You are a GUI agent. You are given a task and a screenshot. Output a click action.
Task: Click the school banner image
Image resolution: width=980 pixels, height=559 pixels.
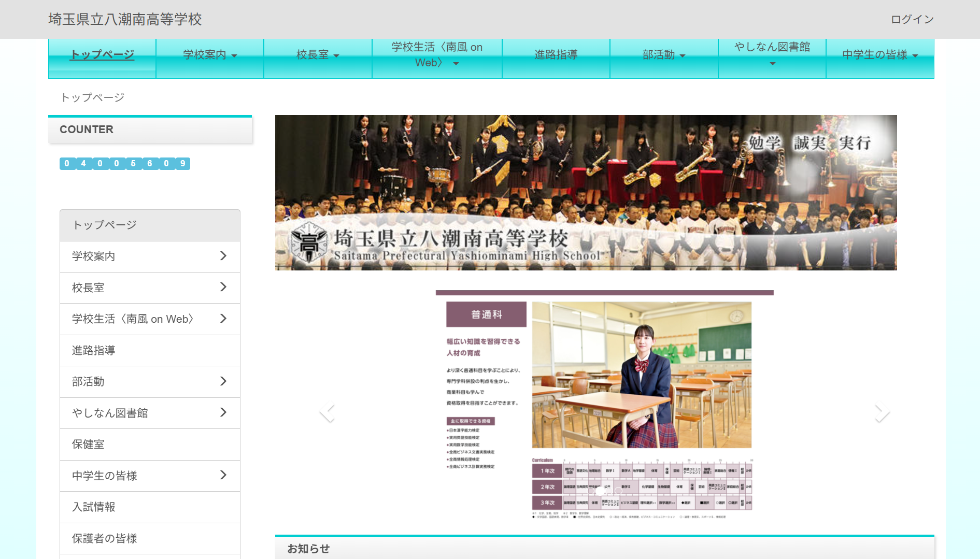[x=586, y=193]
